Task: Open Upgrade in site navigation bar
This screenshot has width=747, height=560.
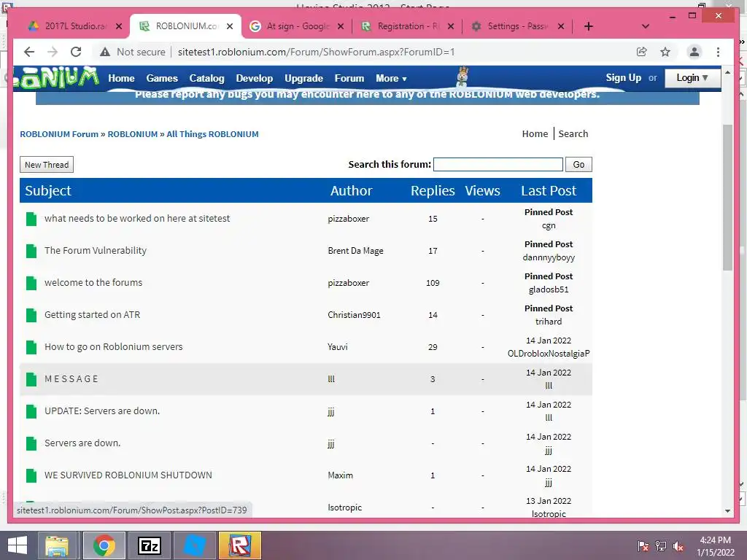Action: [x=304, y=78]
